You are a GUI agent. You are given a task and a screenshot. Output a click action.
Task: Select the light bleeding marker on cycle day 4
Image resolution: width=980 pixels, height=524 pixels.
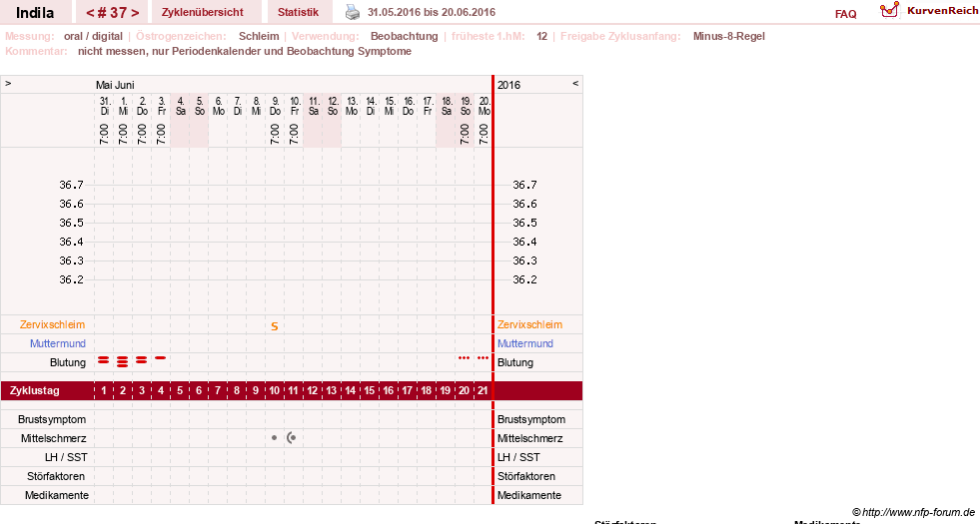click(x=161, y=358)
